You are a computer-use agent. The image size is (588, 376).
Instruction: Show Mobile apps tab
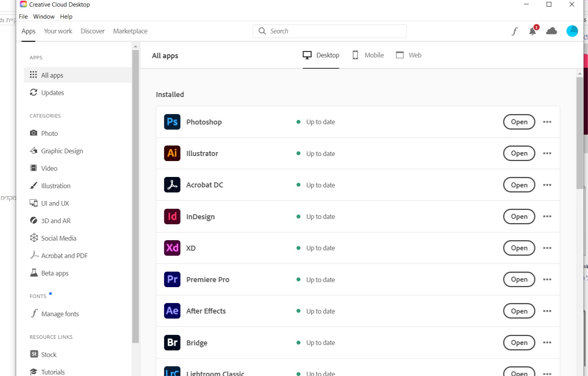coord(368,55)
